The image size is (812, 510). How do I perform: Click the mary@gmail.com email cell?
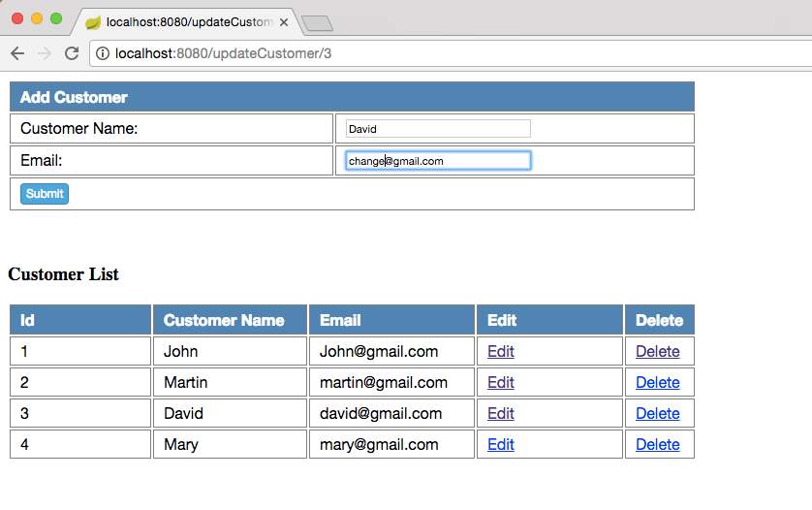(x=392, y=445)
